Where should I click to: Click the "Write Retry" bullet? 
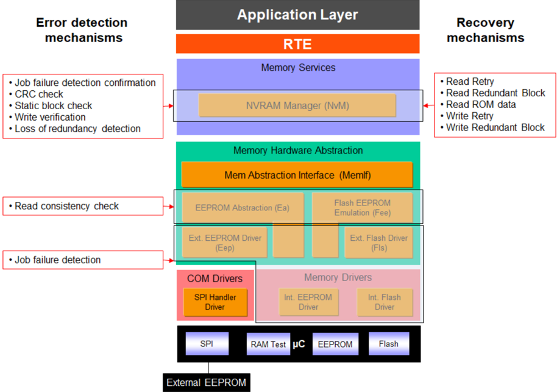(467, 116)
